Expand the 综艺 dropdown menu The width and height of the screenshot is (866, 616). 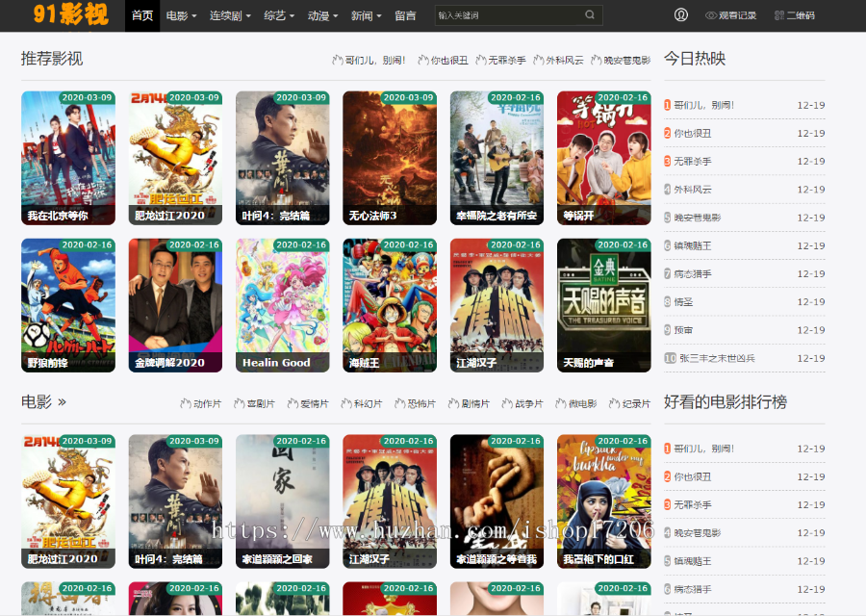tap(279, 15)
